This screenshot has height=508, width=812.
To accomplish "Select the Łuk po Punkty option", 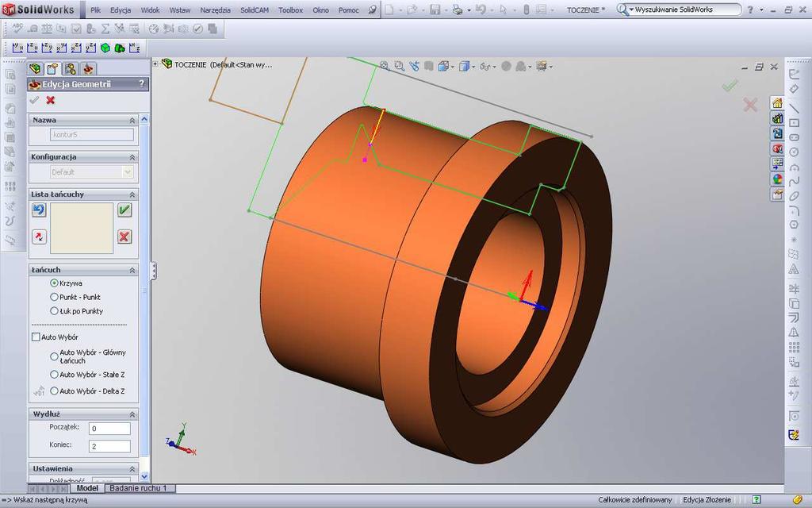I will pyautogui.click(x=54, y=311).
